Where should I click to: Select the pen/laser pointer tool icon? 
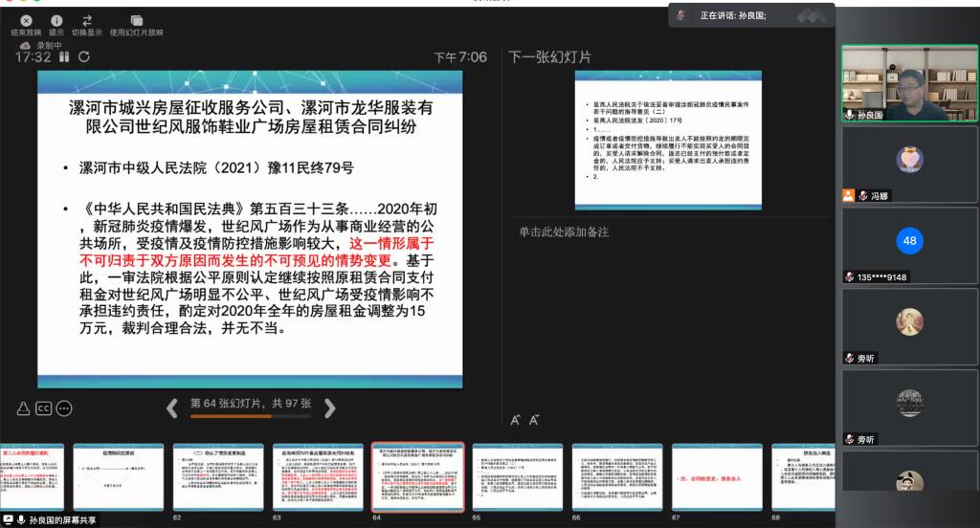click(23, 408)
